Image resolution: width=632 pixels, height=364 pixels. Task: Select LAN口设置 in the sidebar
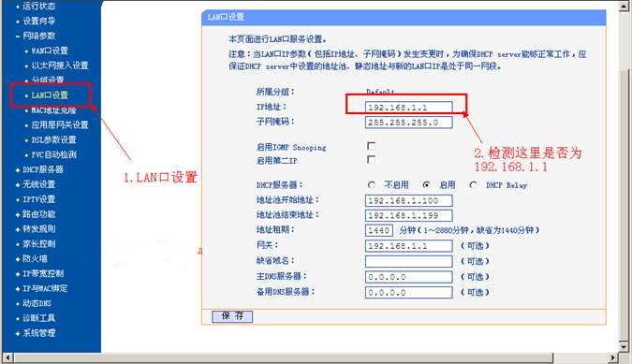50,95
